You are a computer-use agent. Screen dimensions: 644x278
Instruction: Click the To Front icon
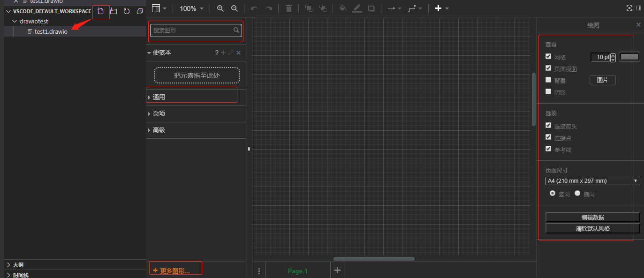308,8
